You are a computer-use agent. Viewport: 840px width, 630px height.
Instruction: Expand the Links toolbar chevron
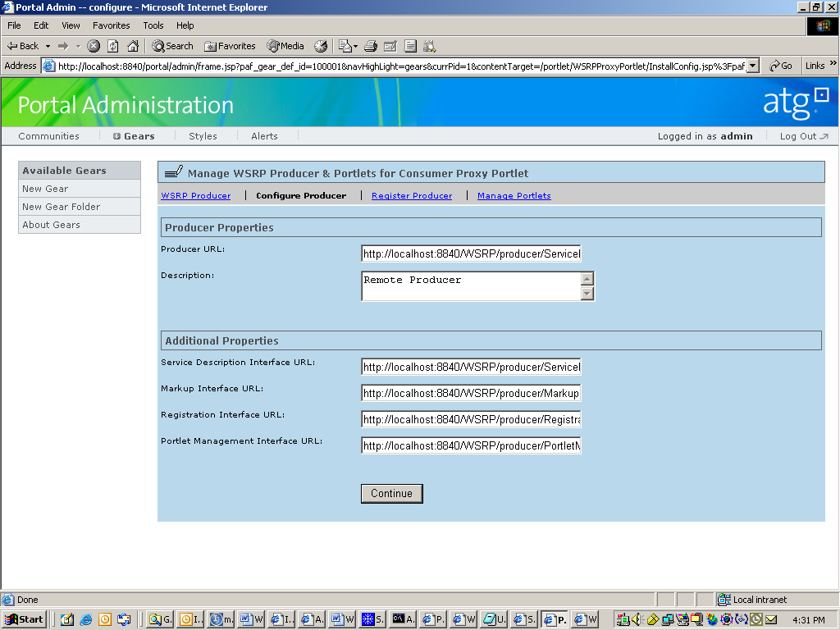click(833, 63)
